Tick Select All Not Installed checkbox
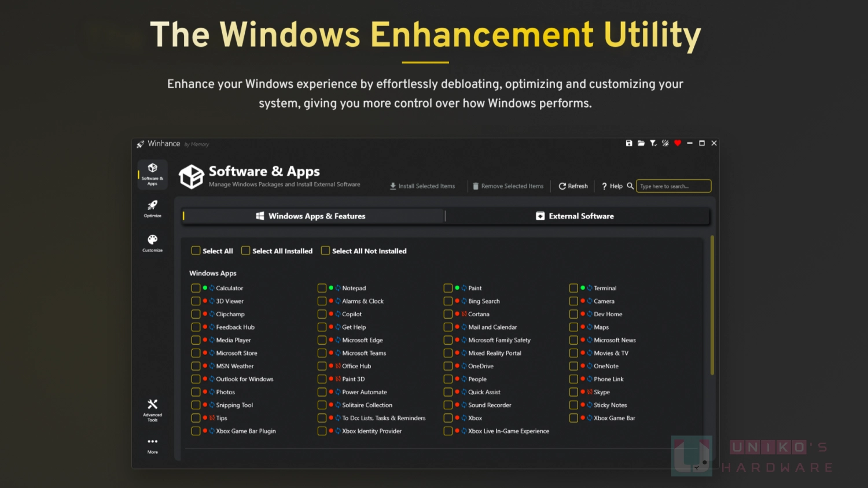Screen dimensions: 868x488 tap(326, 251)
